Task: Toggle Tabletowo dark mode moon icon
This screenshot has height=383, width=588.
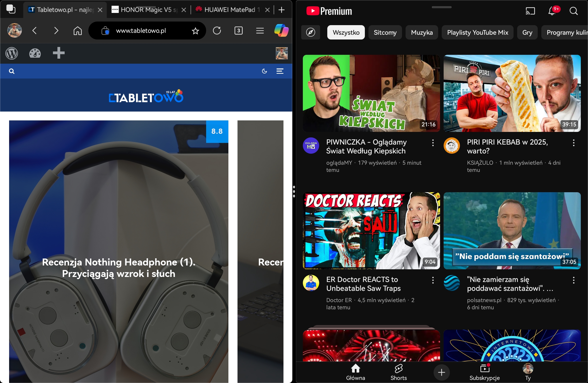Action: [264, 71]
